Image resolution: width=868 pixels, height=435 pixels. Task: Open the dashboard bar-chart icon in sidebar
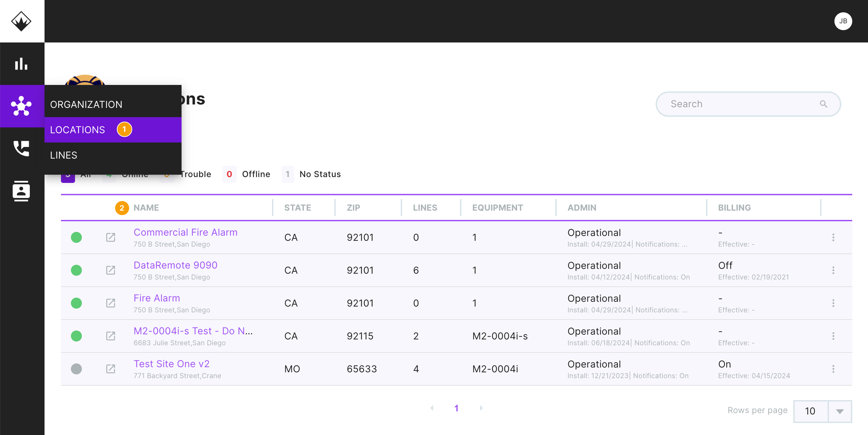[22, 64]
